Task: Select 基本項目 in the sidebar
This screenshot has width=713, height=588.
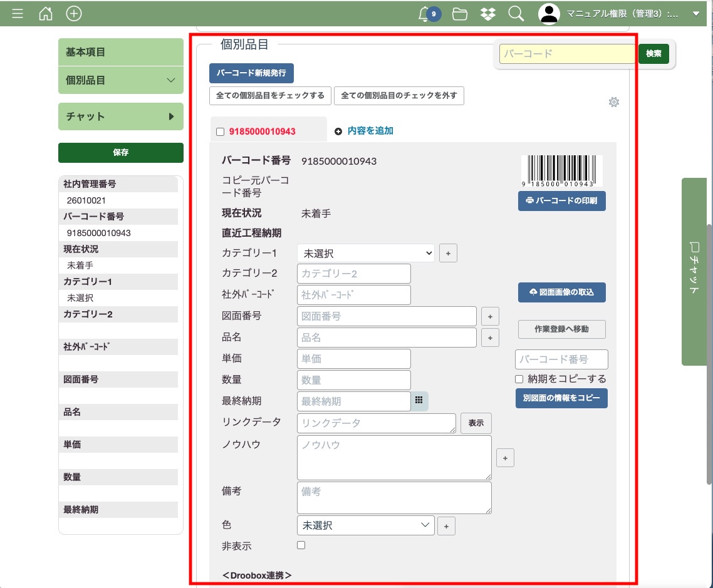Action: point(120,53)
